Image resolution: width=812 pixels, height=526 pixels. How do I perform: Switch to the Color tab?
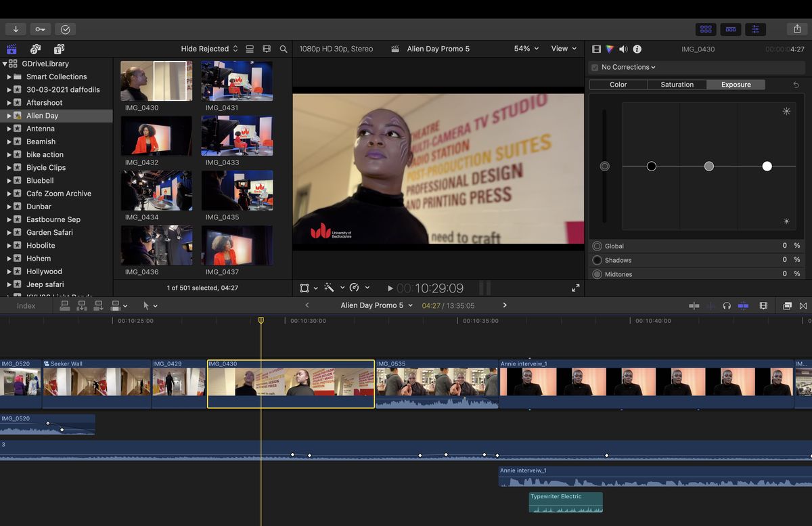[618, 84]
